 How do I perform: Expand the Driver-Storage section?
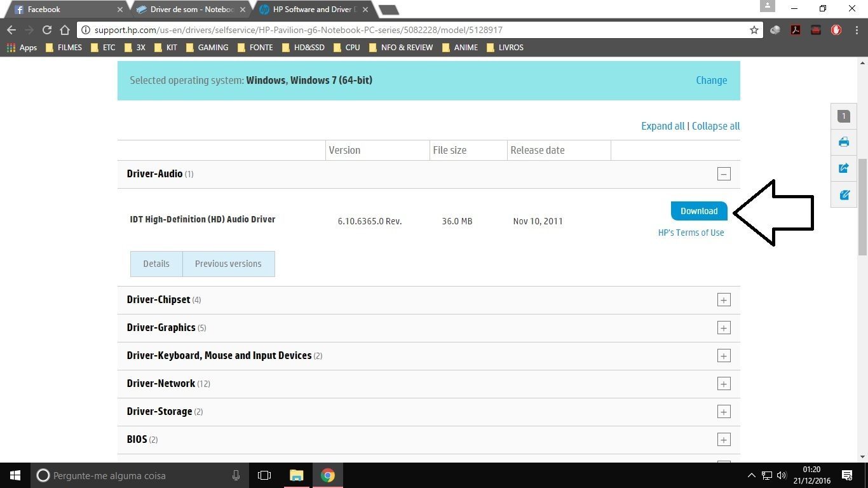click(724, 412)
